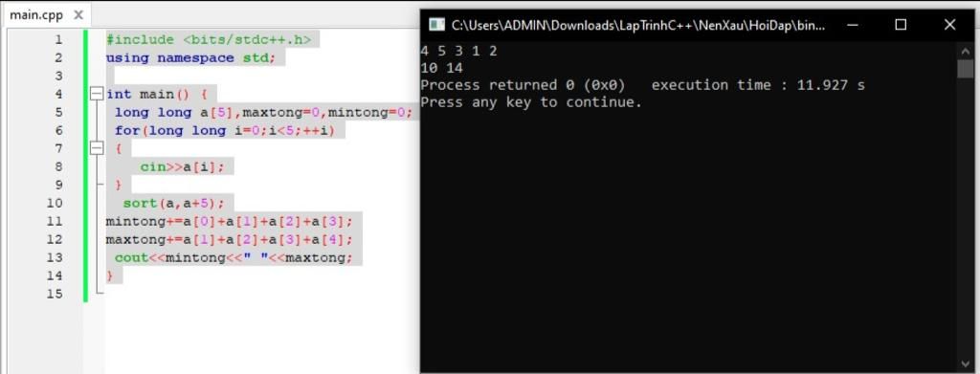Image resolution: width=980 pixels, height=374 pixels.
Task: Click line number 1 in the gutter
Action: point(58,40)
